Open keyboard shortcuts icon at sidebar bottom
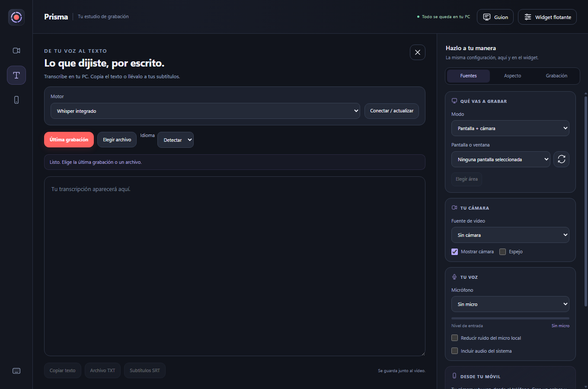Viewport: 588px width, 389px height. (x=16, y=371)
